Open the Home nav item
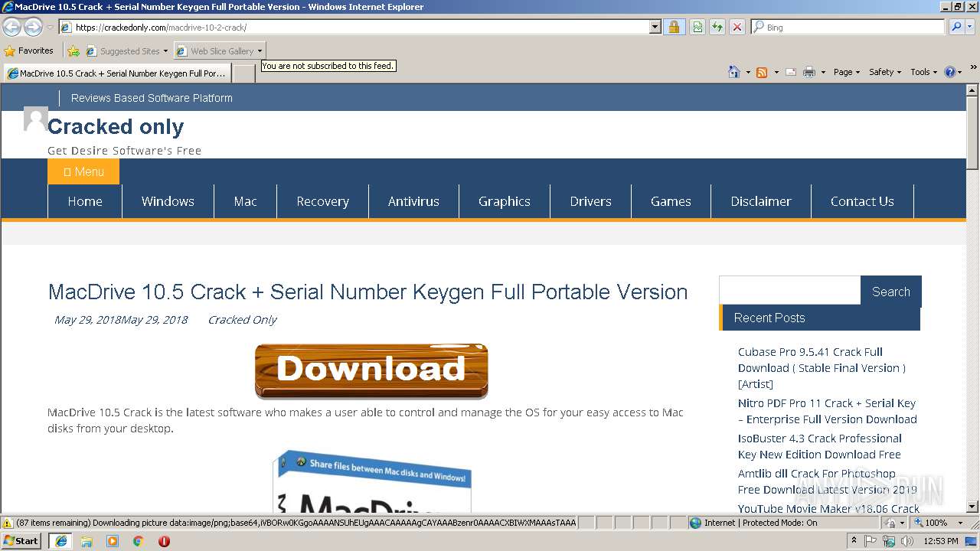 point(85,201)
